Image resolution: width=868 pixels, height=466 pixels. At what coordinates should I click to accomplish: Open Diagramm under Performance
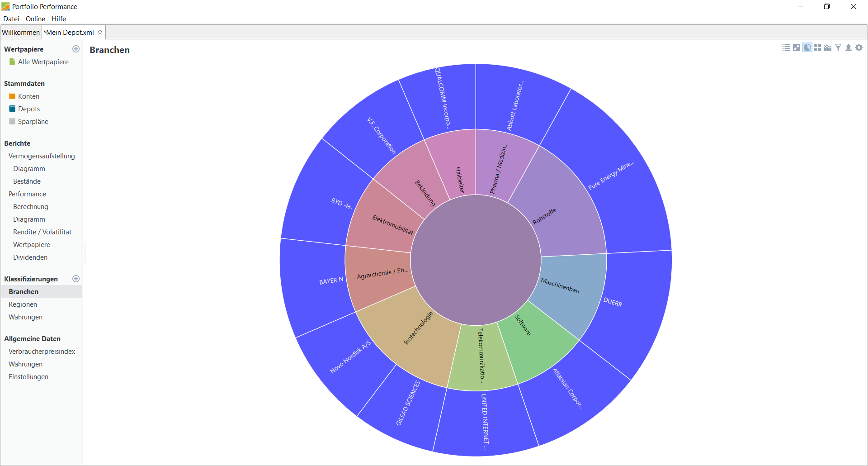click(29, 219)
